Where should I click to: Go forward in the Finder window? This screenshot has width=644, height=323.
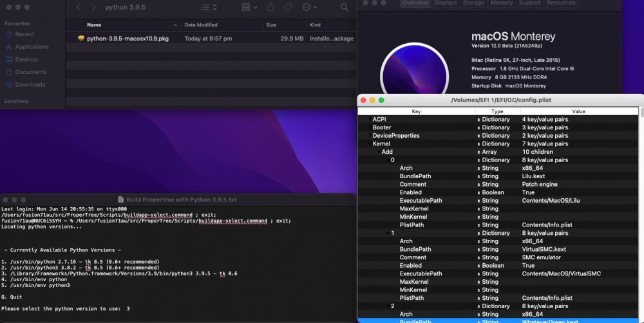click(x=93, y=7)
